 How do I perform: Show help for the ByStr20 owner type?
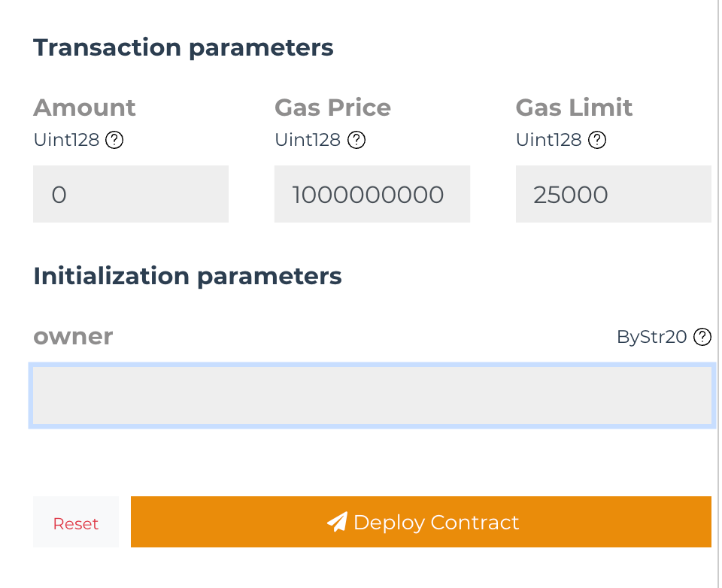coord(702,337)
